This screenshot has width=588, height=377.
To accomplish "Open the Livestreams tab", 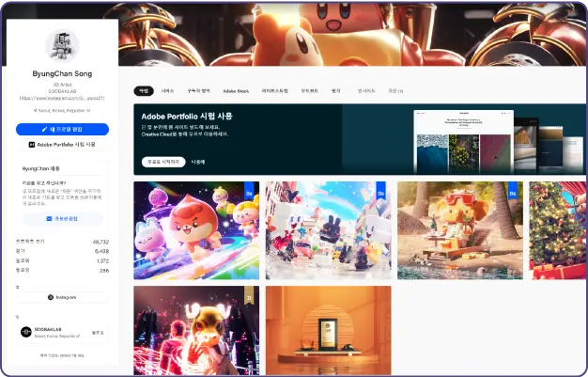I will pyautogui.click(x=275, y=91).
